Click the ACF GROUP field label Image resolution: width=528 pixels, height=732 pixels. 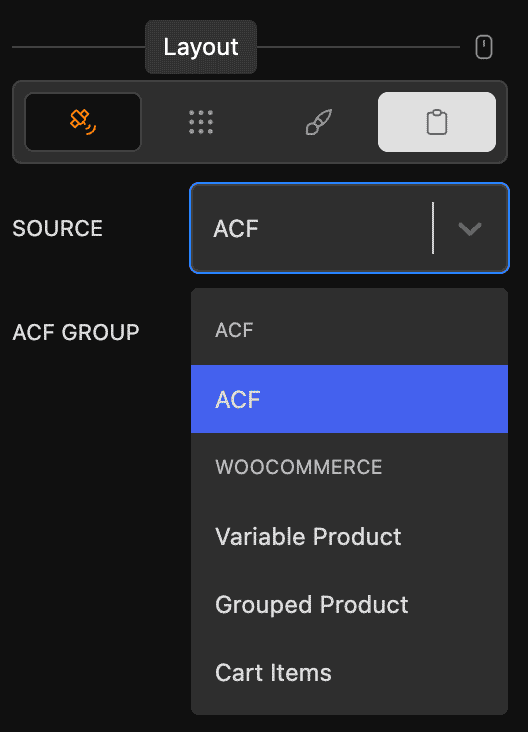tap(76, 332)
